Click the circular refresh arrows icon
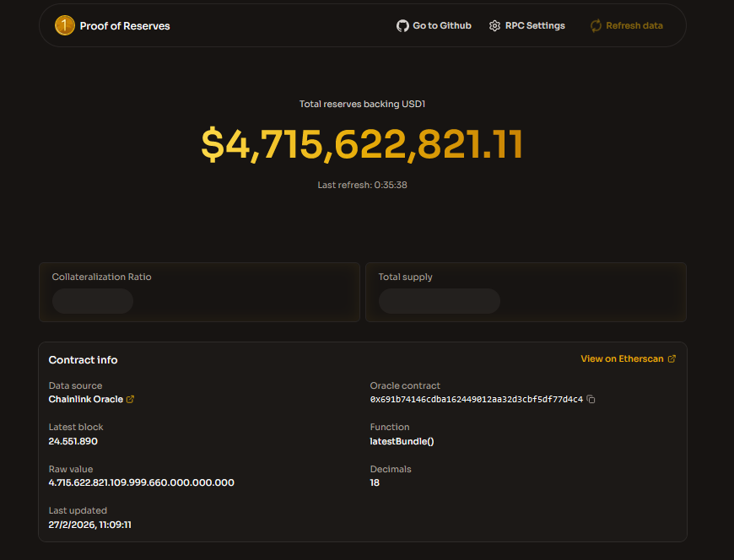The height and width of the screenshot is (560, 734). click(596, 26)
